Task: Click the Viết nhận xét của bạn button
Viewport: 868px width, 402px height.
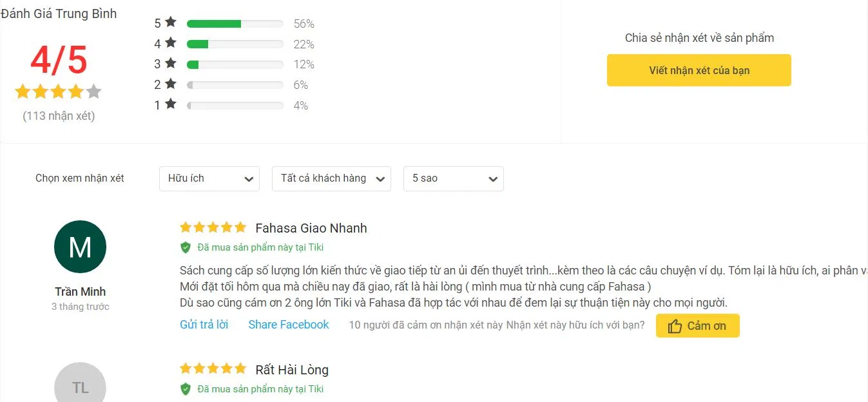Action: [x=699, y=70]
